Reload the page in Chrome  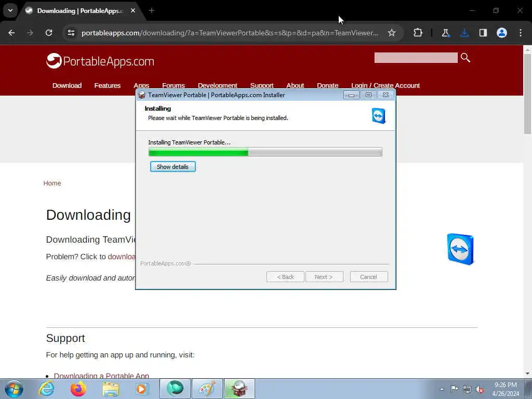click(x=49, y=33)
